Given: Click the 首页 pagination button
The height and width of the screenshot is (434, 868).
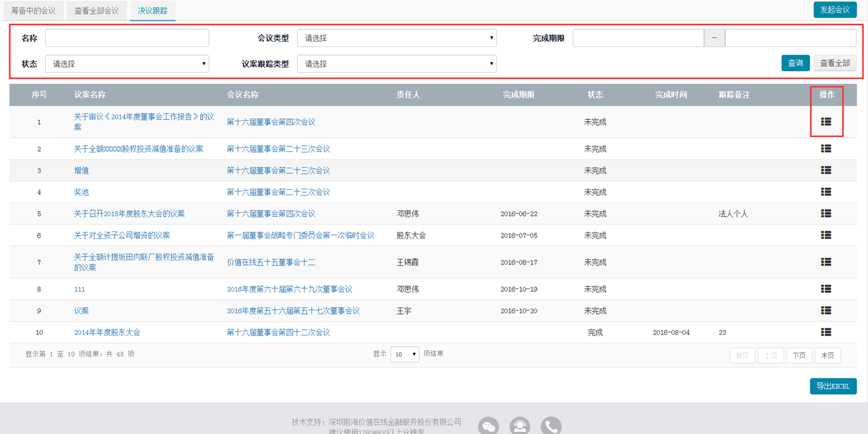Looking at the screenshot, I should pos(743,355).
